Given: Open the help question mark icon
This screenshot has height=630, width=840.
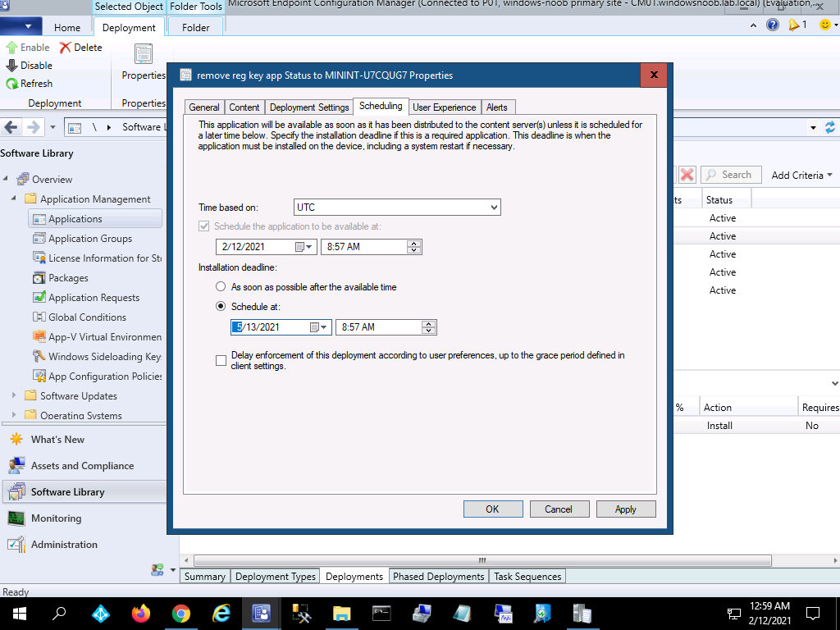Looking at the screenshot, I should (x=773, y=25).
